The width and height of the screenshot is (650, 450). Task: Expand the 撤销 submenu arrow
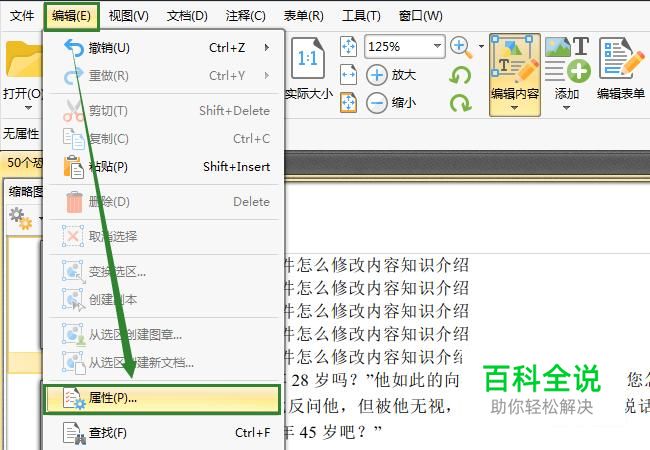[267, 48]
